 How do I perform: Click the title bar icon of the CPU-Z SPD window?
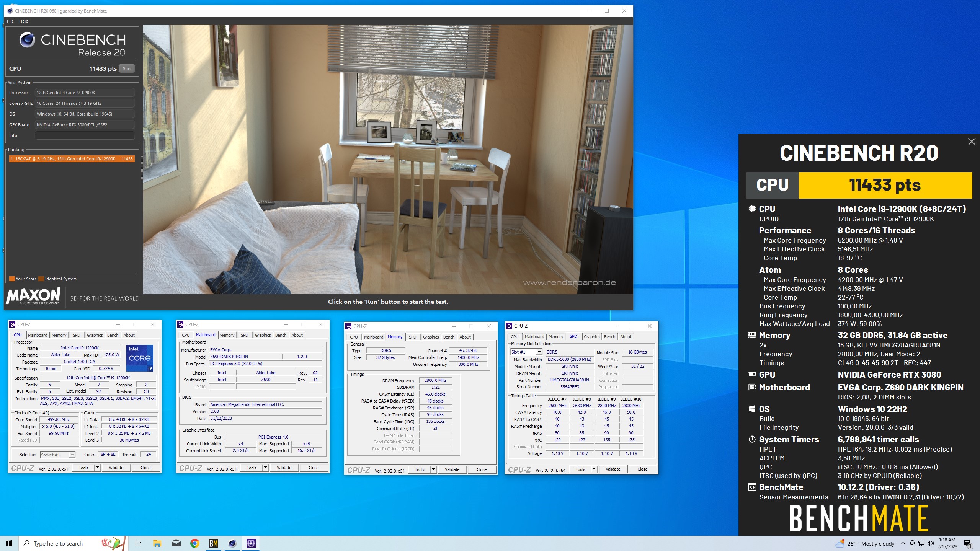[509, 326]
